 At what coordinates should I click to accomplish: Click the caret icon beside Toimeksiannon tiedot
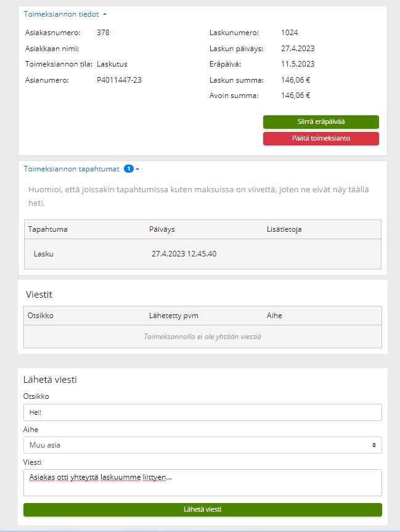tap(105, 14)
